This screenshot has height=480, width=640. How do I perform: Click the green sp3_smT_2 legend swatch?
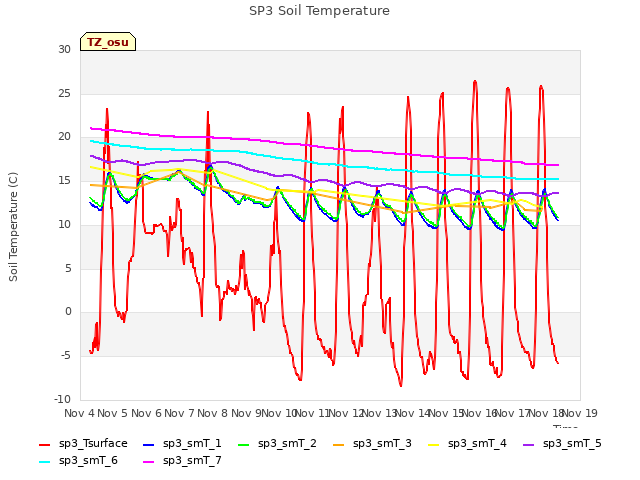(x=244, y=444)
